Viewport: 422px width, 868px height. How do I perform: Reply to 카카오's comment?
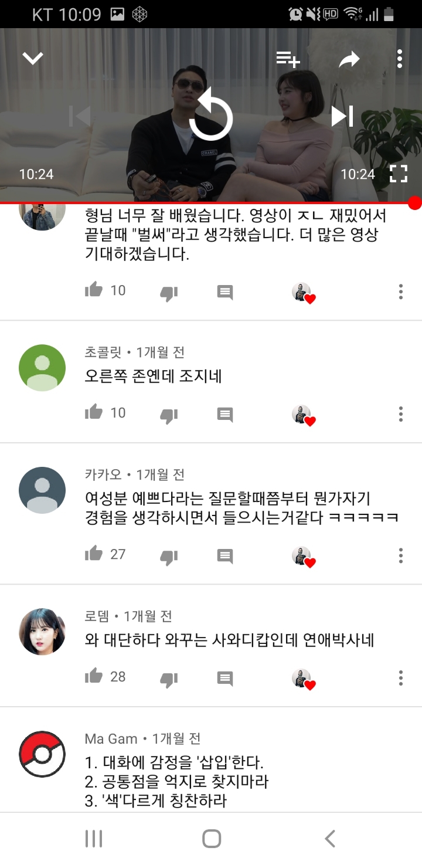tap(225, 555)
